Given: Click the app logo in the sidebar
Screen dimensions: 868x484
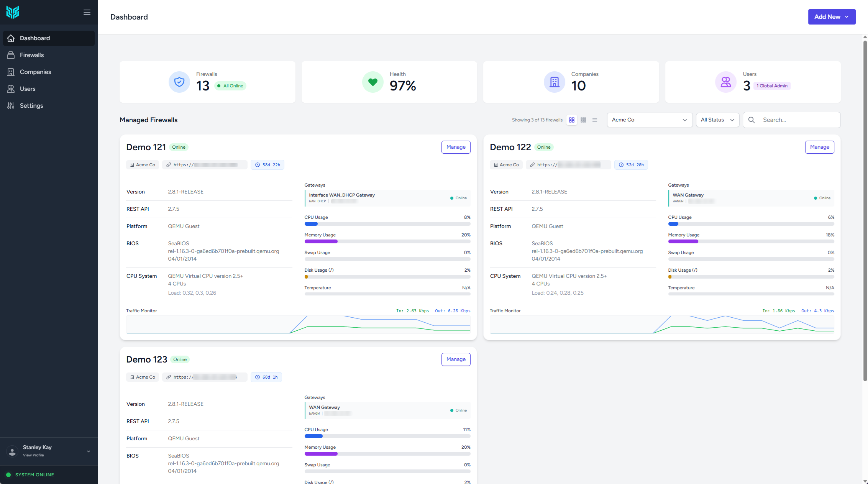Looking at the screenshot, I should pyautogui.click(x=13, y=12).
